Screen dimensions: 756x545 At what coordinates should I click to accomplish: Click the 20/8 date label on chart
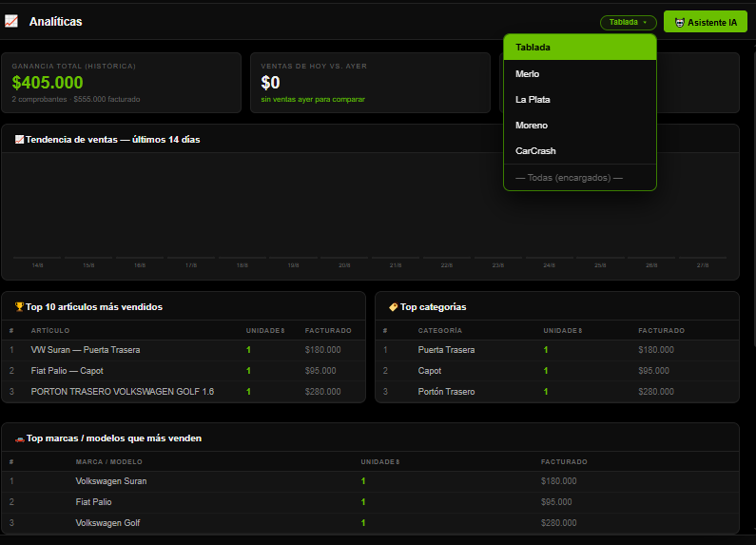344,265
